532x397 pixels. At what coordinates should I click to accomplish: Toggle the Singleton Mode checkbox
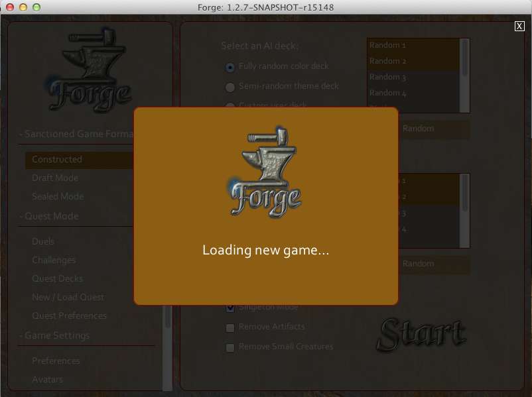(230, 308)
